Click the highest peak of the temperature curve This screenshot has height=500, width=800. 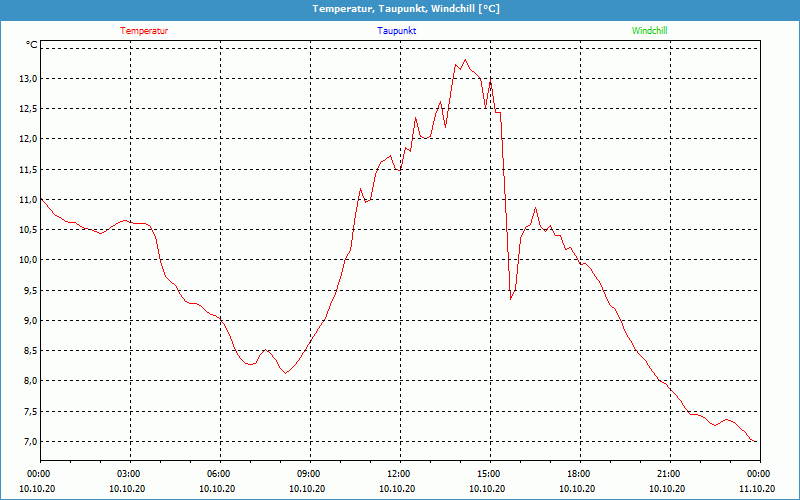(x=465, y=60)
